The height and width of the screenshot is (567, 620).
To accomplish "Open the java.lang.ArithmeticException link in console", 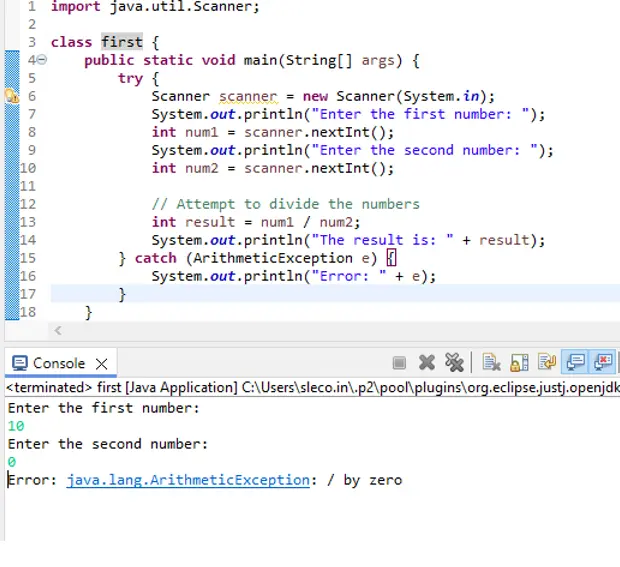I will tap(188, 480).
